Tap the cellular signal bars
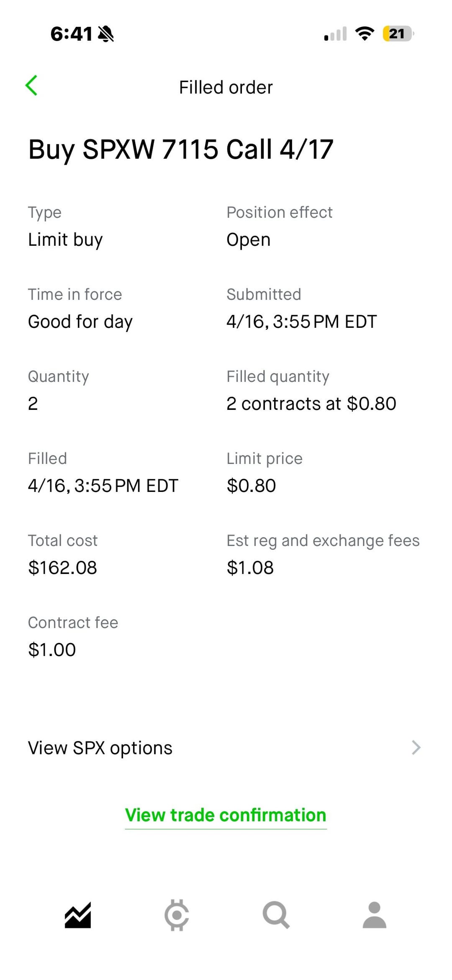The image size is (452, 980). 336,34
